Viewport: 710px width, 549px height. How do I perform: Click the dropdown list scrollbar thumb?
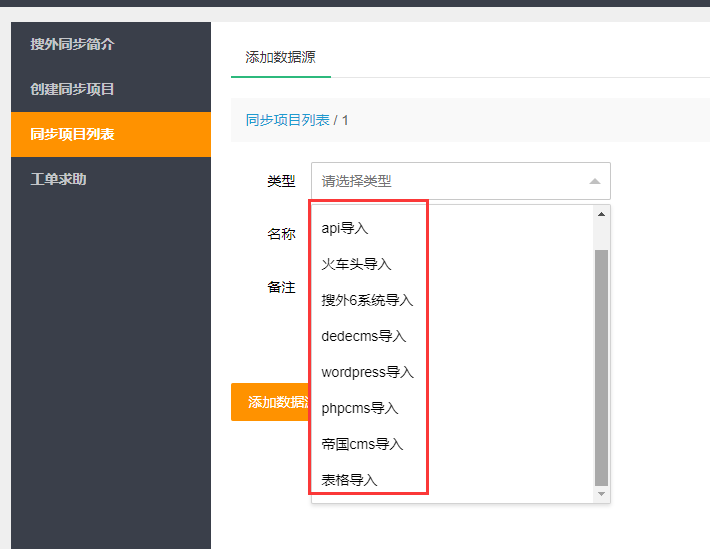[601, 365]
